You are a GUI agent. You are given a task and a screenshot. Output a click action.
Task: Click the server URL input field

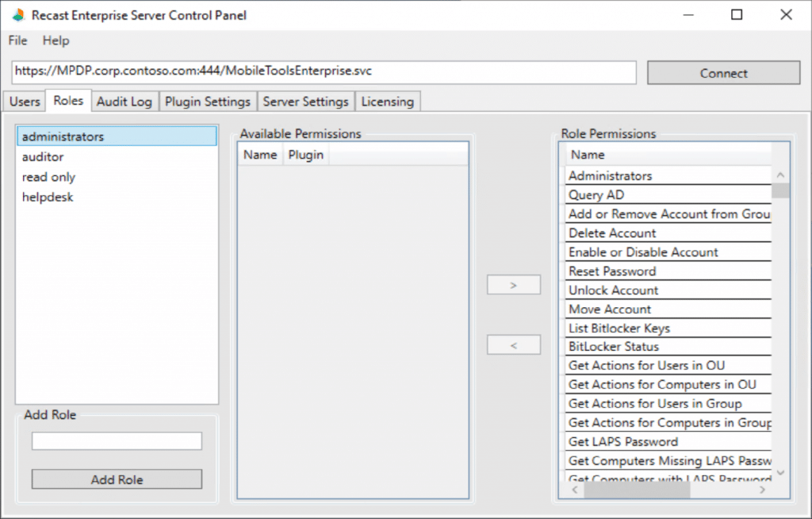324,72
